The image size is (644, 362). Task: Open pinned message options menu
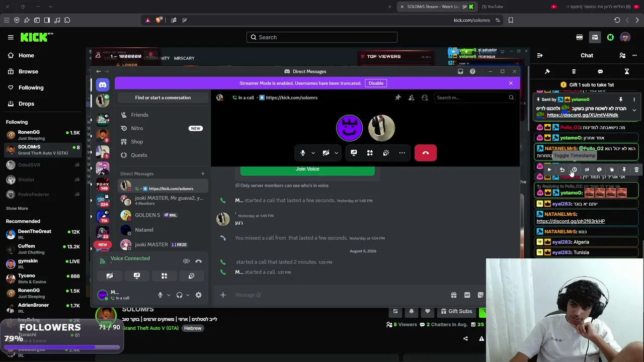(x=634, y=100)
